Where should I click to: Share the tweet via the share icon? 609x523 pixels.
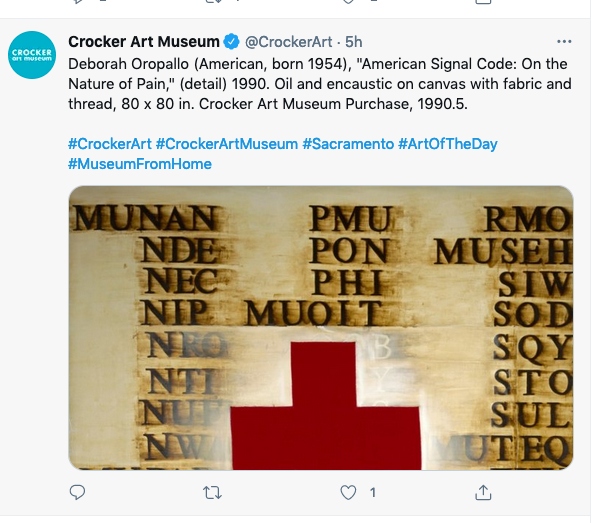pyautogui.click(x=483, y=492)
